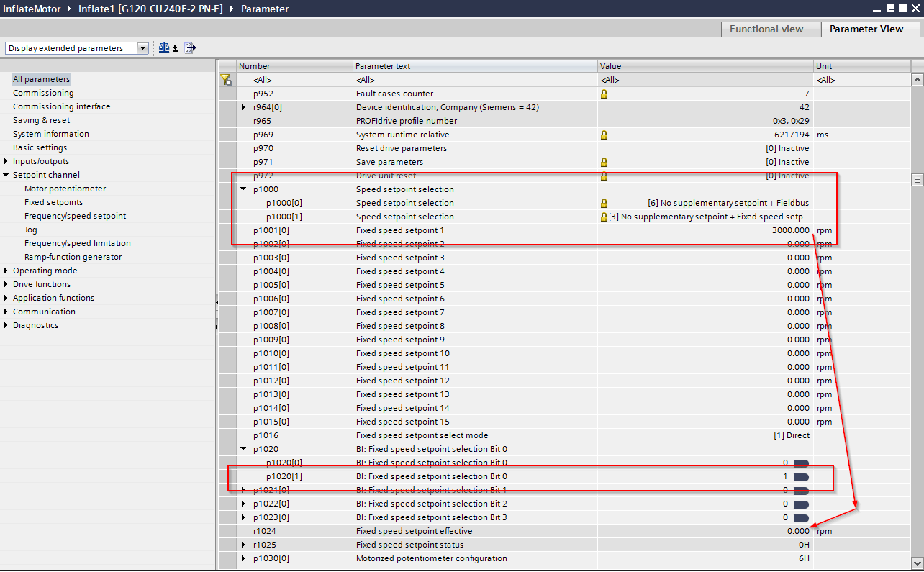Open the Display extended parameters dropdown

tap(142, 48)
